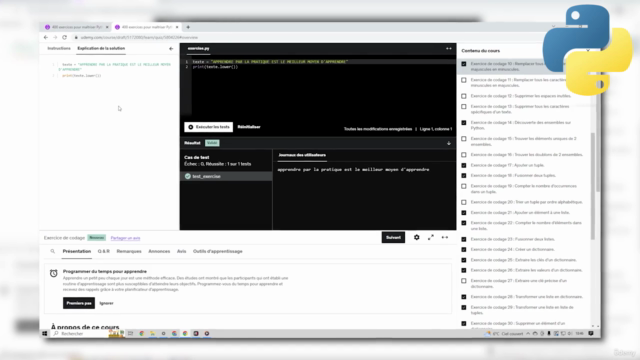Enter fullscreen with the expand arrows icon
Image resolution: width=640 pixels, height=360 pixels.
click(431, 238)
